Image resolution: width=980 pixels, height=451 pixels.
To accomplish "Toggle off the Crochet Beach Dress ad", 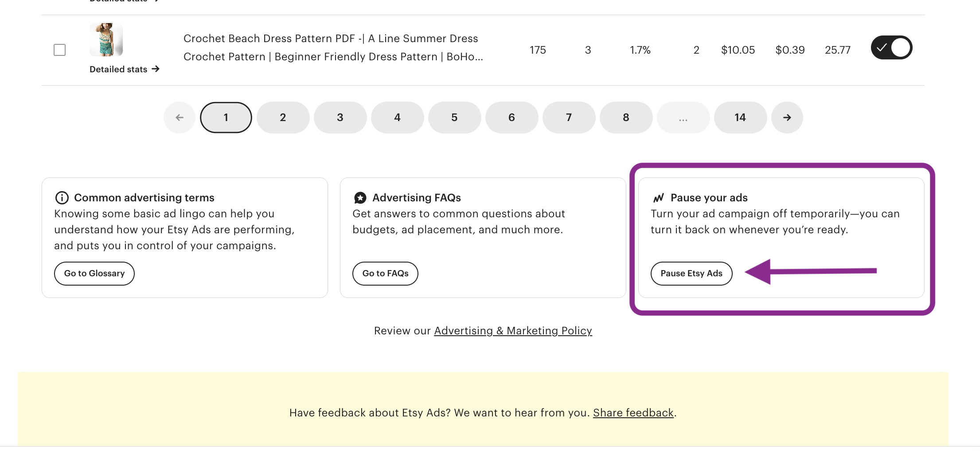I will [x=891, y=48].
